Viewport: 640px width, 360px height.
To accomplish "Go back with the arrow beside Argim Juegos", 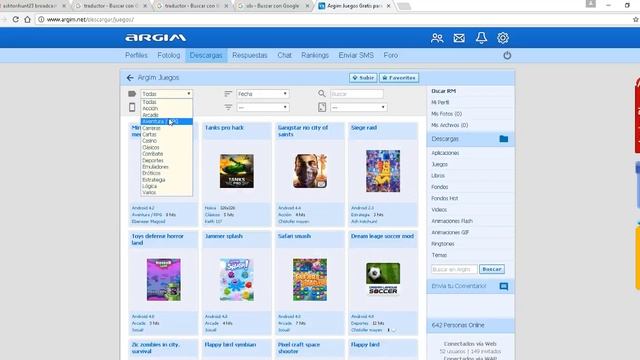I will coord(130,78).
